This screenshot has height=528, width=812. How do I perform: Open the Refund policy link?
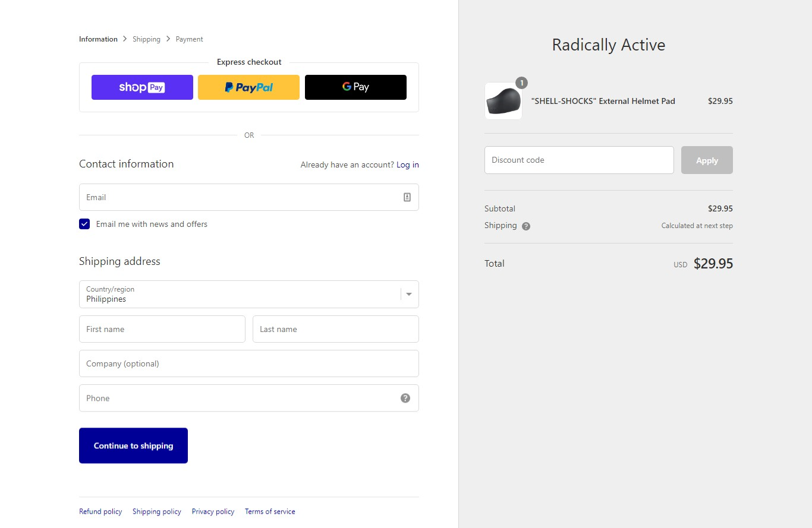click(100, 511)
